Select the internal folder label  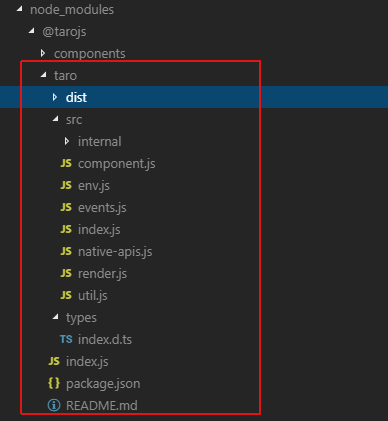point(100,141)
